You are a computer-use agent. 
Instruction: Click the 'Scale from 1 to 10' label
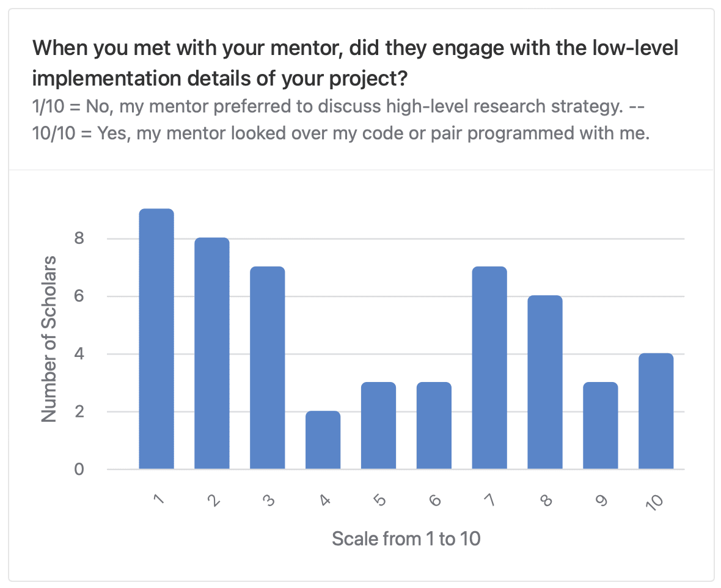(406, 538)
